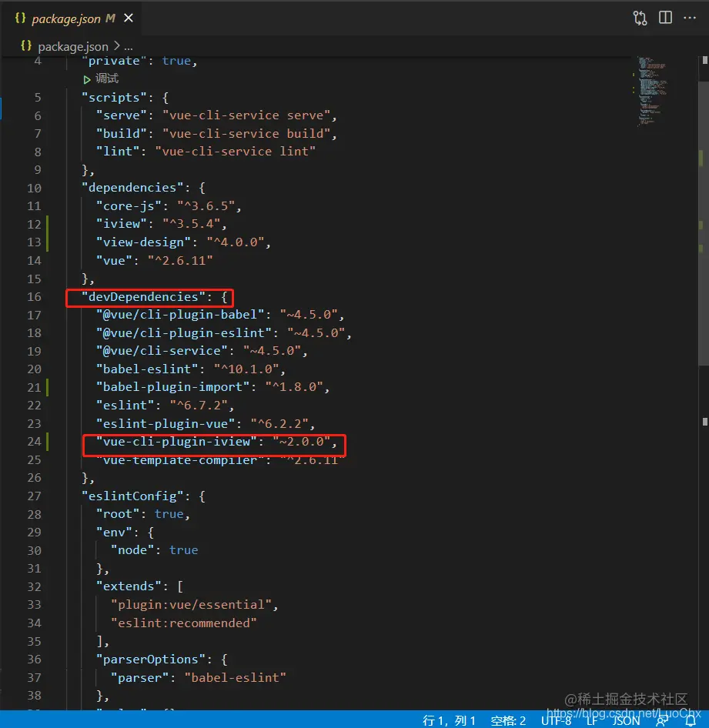
Task: Click the "babel-eslint": "^10.1.0" entry
Action: (190, 369)
